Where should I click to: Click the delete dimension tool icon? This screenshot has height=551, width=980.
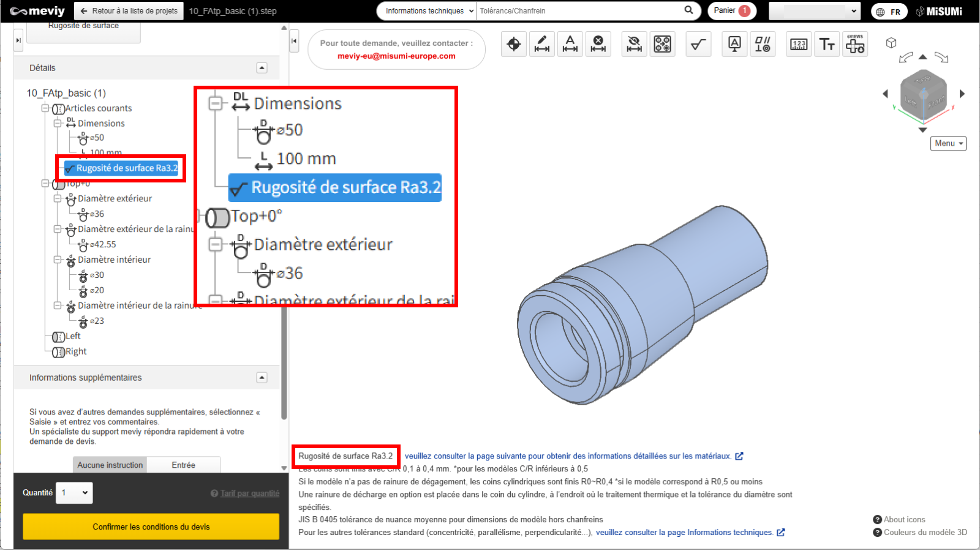coord(598,44)
